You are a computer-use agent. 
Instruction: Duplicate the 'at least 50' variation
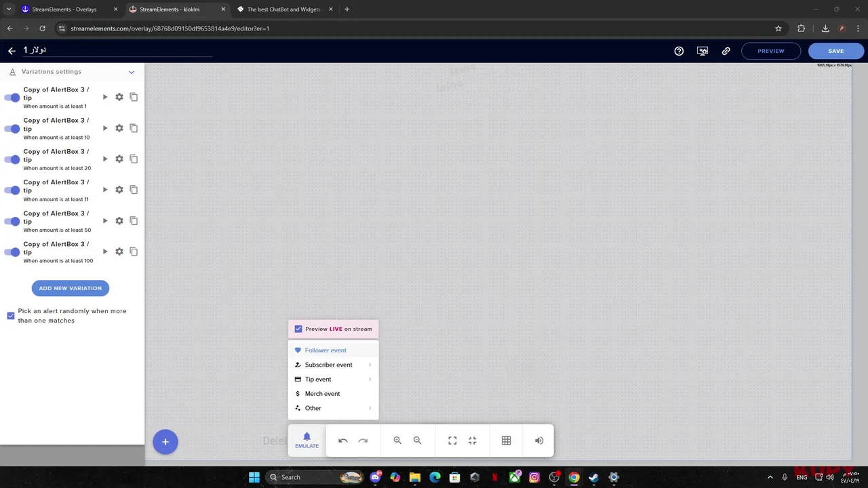point(134,221)
